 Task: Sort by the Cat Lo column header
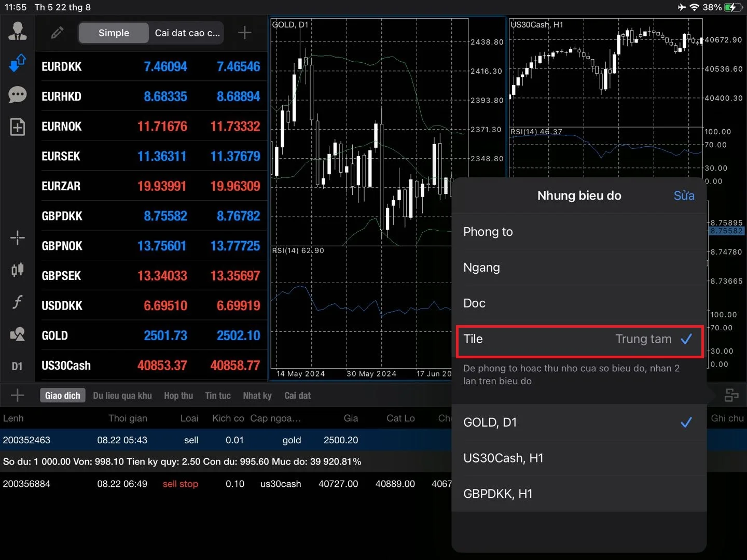400,418
